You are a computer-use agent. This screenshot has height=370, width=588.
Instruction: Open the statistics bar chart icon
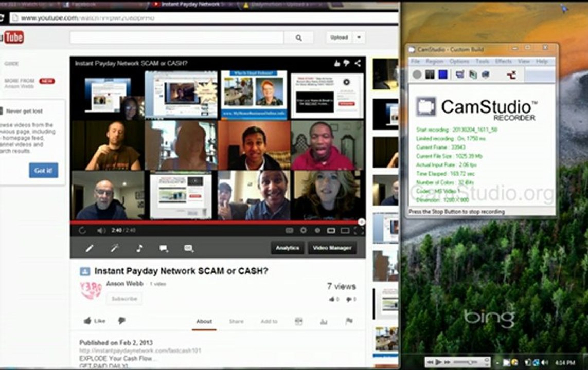pos(324,321)
